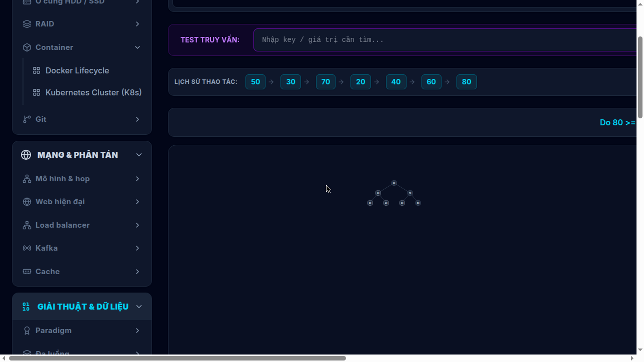
Task: Click the Paradigm badge icon
Action: click(27, 331)
